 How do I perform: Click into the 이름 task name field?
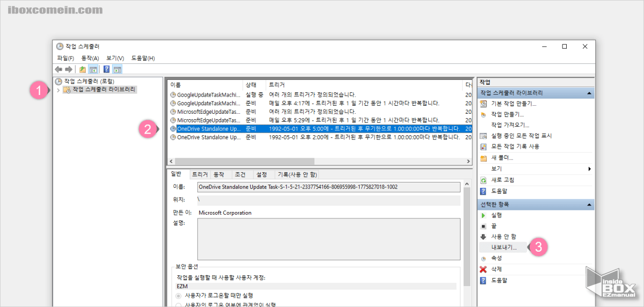pyautogui.click(x=328, y=187)
